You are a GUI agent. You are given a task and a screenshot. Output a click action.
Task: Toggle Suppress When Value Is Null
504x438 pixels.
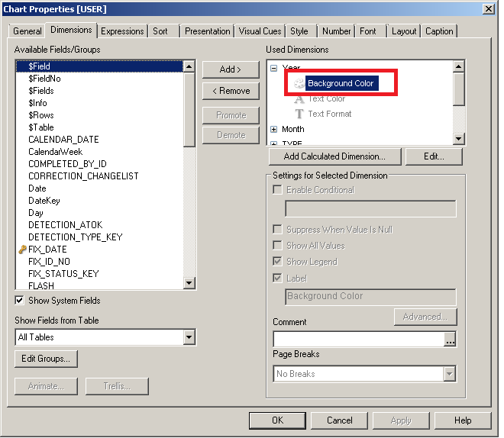277,230
